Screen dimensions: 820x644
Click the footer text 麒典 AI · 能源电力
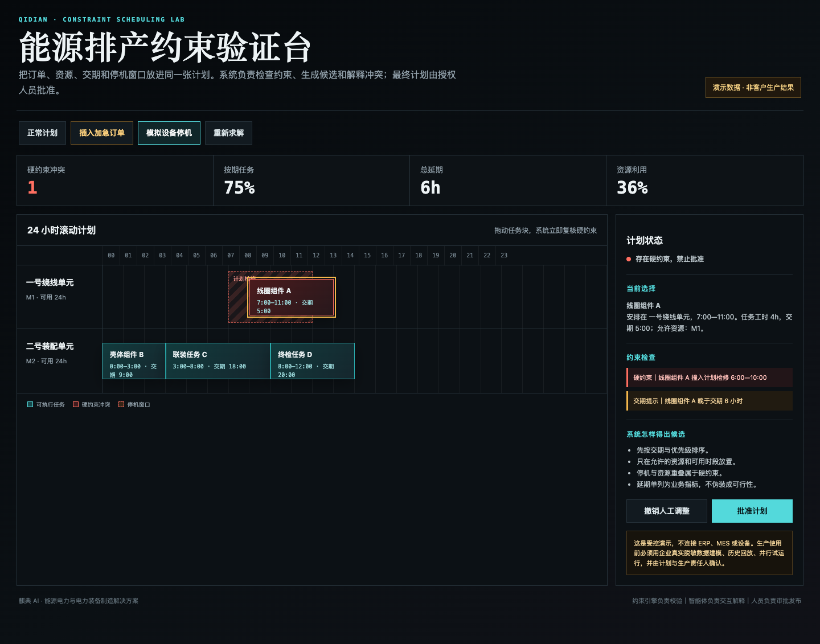[x=79, y=601]
